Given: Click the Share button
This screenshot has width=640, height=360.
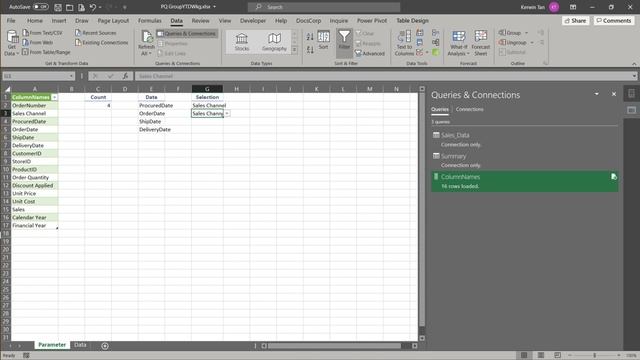Looking at the screenshot, I should (x=576, y=20).
